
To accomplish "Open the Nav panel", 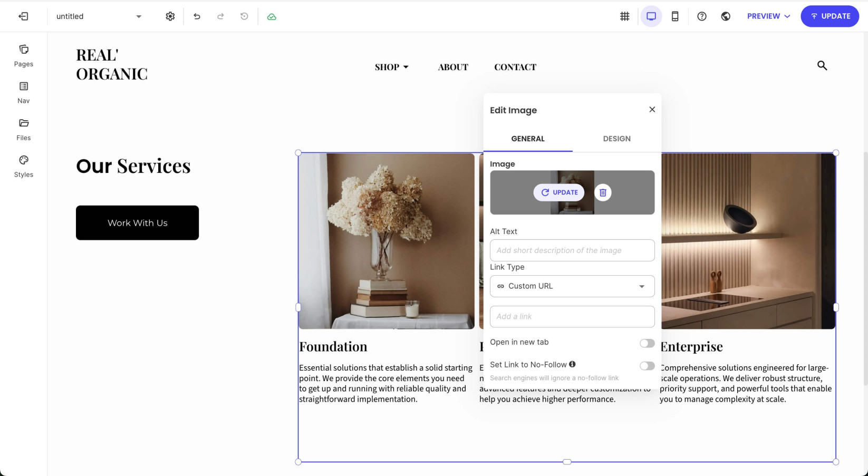I will 24,93.
